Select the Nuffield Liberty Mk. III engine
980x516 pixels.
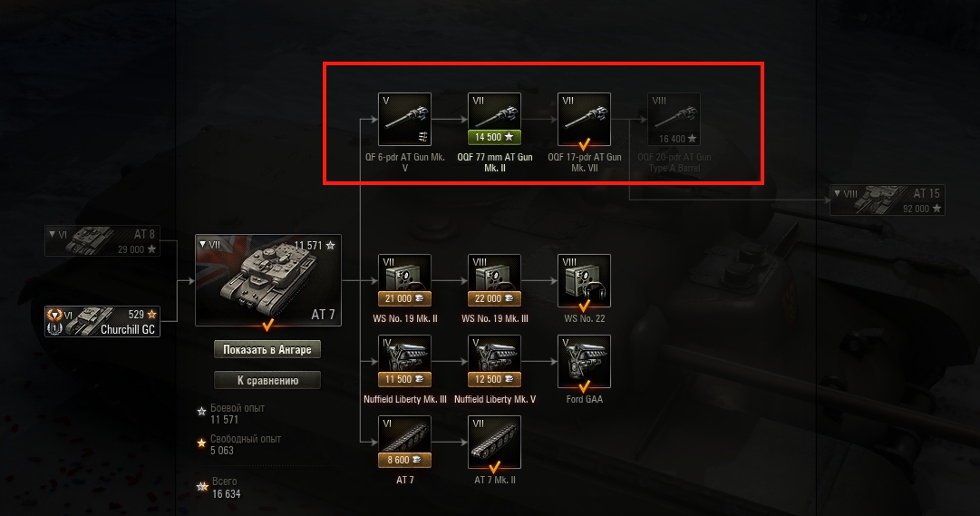(404, 361)
